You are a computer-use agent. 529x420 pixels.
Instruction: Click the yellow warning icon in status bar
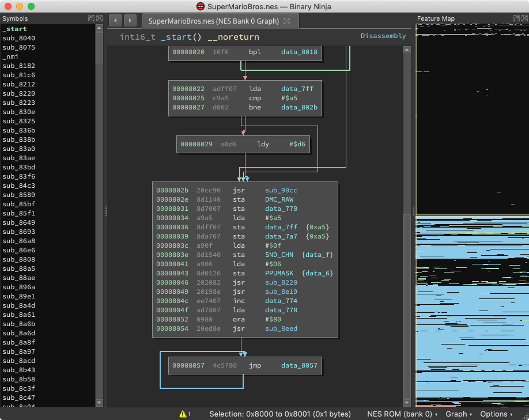pos(183,414)
